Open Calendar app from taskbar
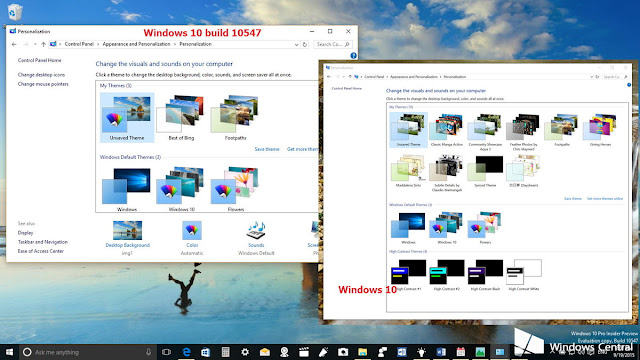The height and width of the screenshot is (360, 640). click(460, 352)
